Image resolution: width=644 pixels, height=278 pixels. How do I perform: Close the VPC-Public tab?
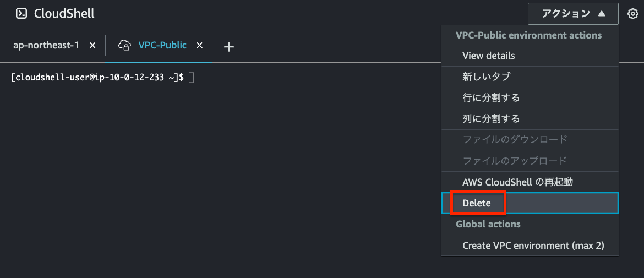(x=200, y=45)
